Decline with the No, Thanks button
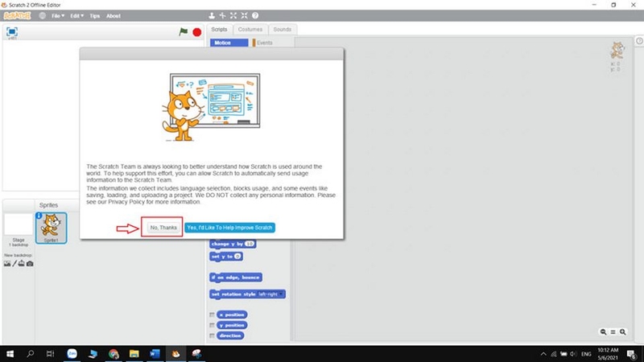This screenshot has width=644, height=362. pos(163,228)
